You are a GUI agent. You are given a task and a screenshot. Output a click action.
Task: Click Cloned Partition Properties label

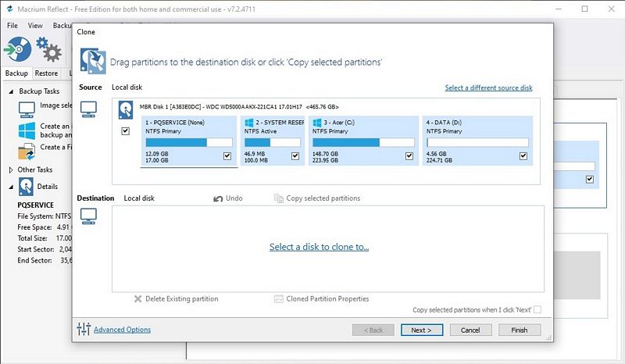pyautogui.click(x=327, y=298)
